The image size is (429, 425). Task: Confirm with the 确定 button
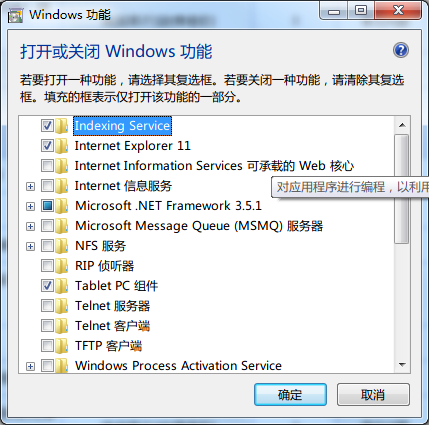pos(290,395)
